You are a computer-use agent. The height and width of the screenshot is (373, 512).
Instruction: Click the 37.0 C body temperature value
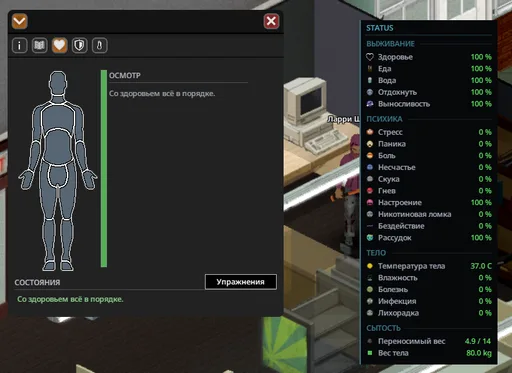coord(481,266)
